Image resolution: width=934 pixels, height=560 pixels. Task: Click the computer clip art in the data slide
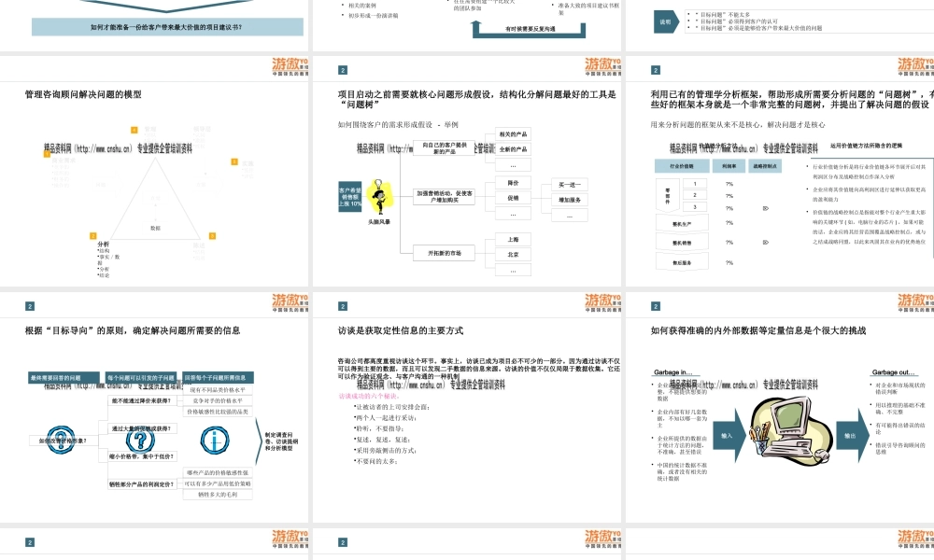790,429
